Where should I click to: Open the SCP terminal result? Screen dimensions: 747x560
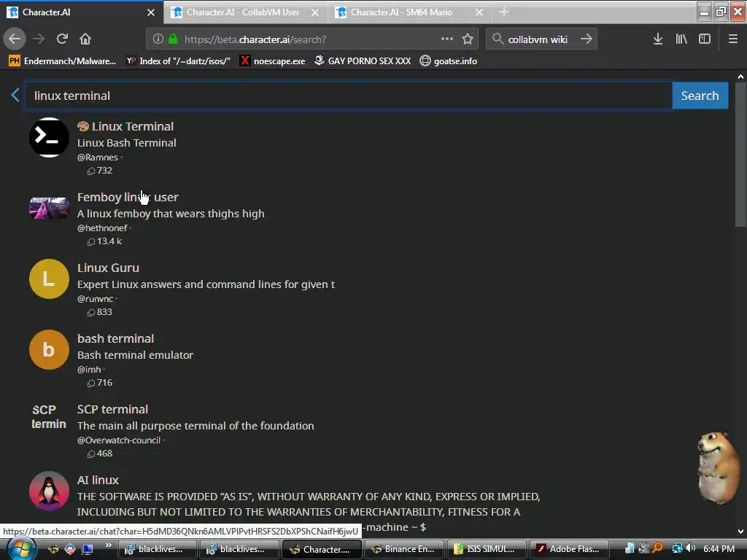pos(112,409)
